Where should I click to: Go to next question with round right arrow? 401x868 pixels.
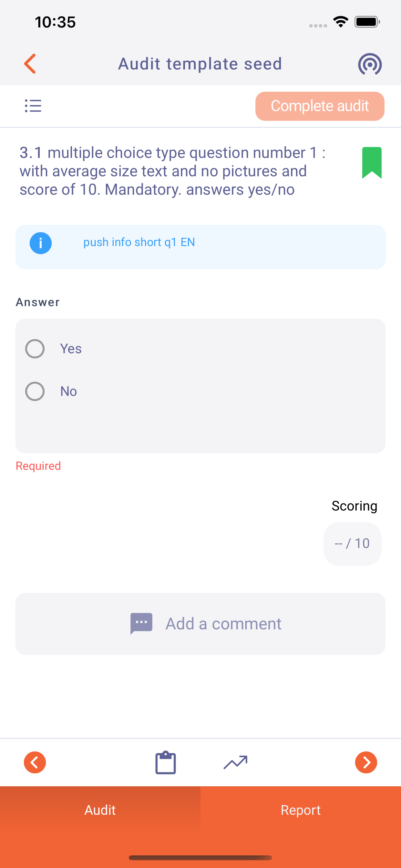click(x=366, y=762)
